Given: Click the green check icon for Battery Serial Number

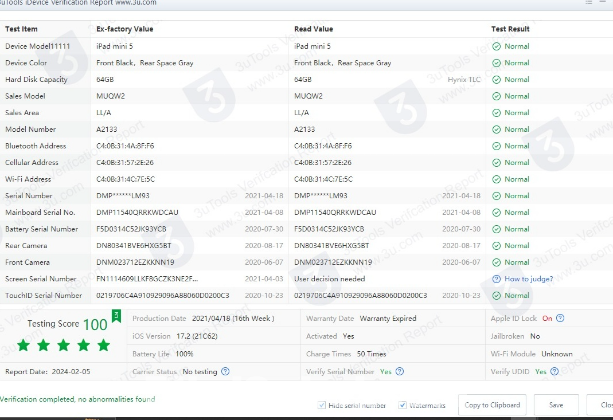Looking at the screenshot, I should [496, 229].
